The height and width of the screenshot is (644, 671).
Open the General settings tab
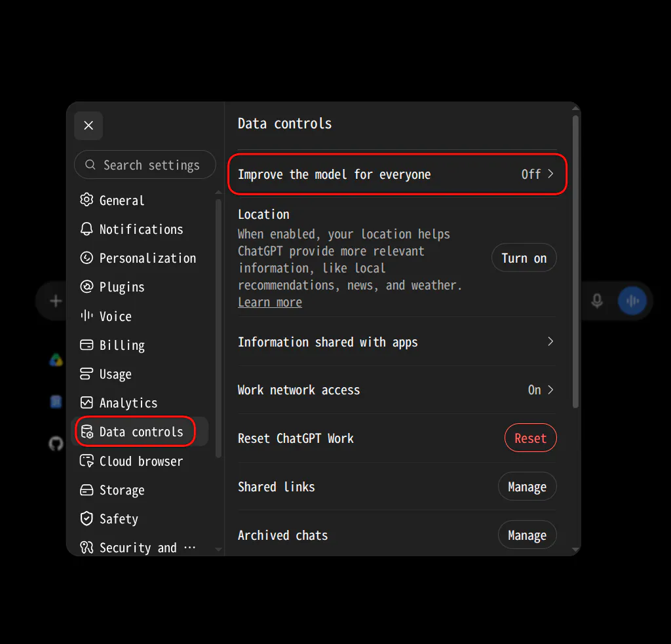coord(140,200)
